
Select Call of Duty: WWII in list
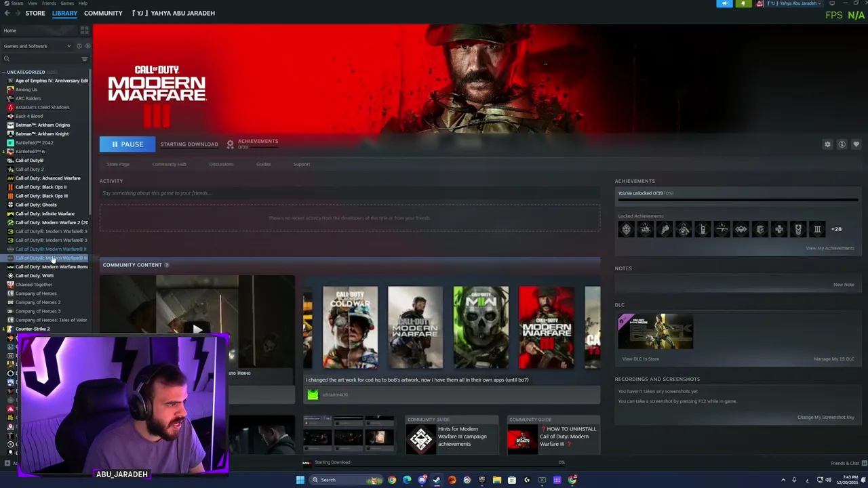(x=34, y=276)
